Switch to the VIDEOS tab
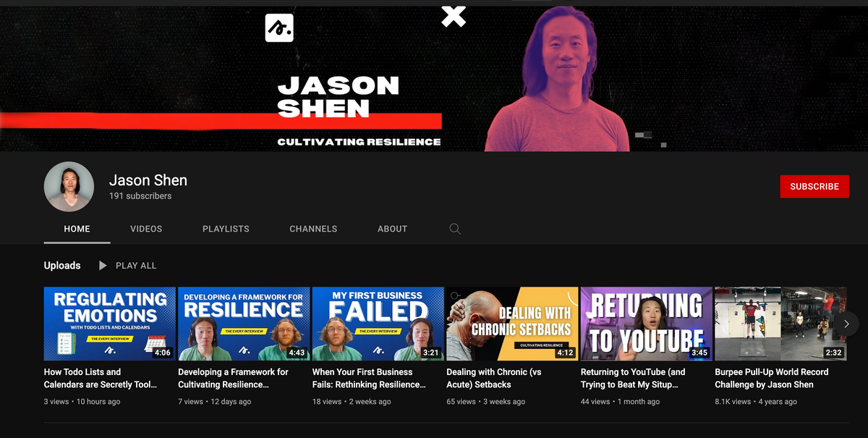Screen dimensions: 868x438 point(146,229)
